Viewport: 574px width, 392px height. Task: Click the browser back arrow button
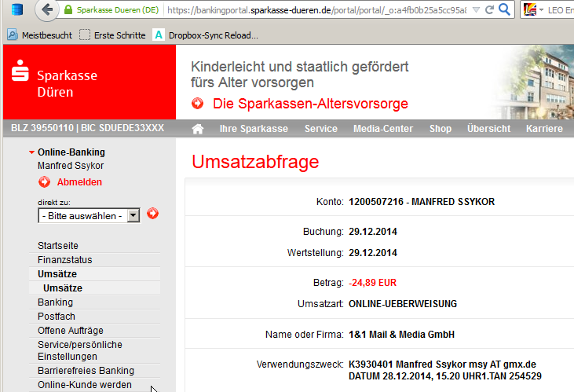pyautogui.click(x=49, y=11)
